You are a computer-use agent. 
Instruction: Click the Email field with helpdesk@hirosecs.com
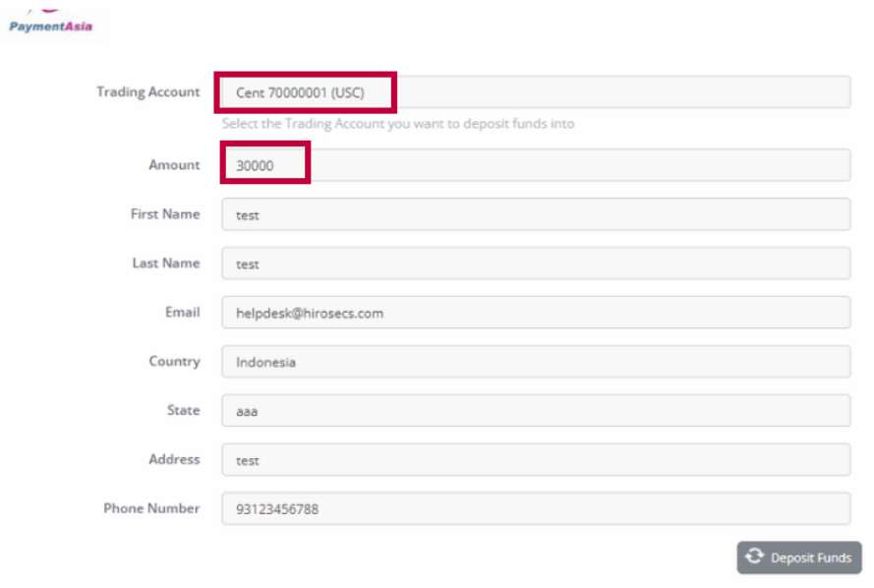pos(535,313)
